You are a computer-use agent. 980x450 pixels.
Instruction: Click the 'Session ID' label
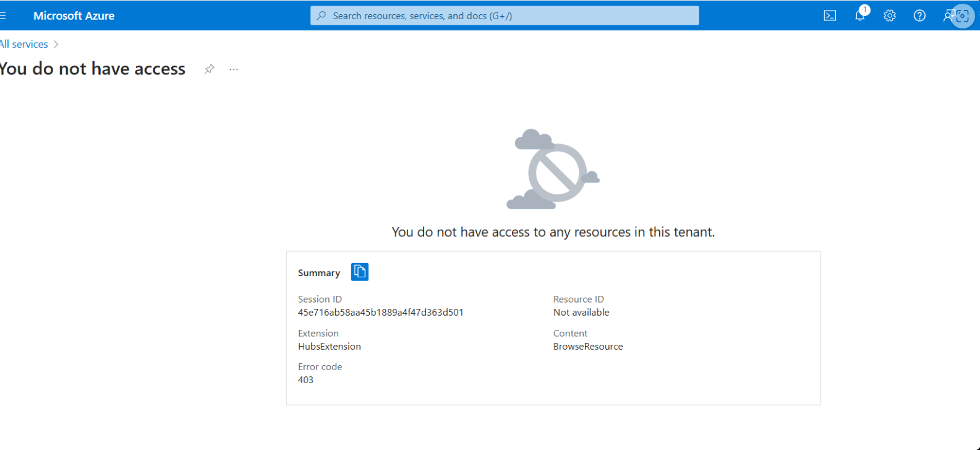point(320,300)
